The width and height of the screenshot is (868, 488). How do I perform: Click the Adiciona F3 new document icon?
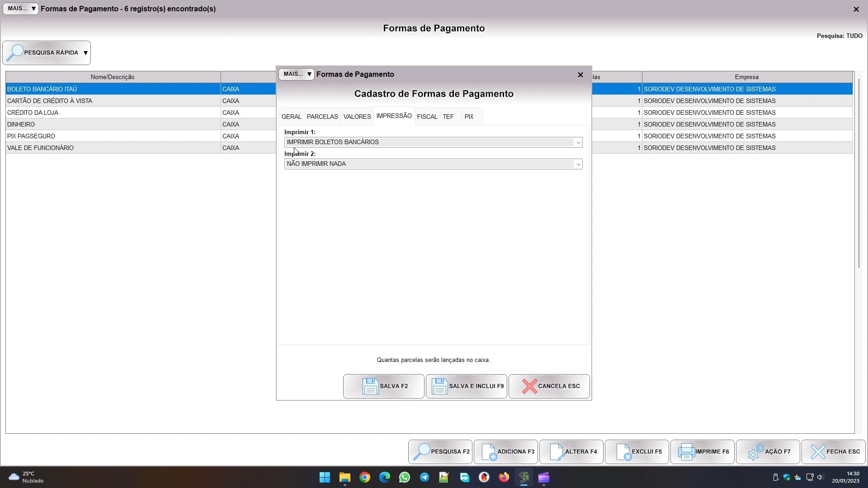point(489,452)
